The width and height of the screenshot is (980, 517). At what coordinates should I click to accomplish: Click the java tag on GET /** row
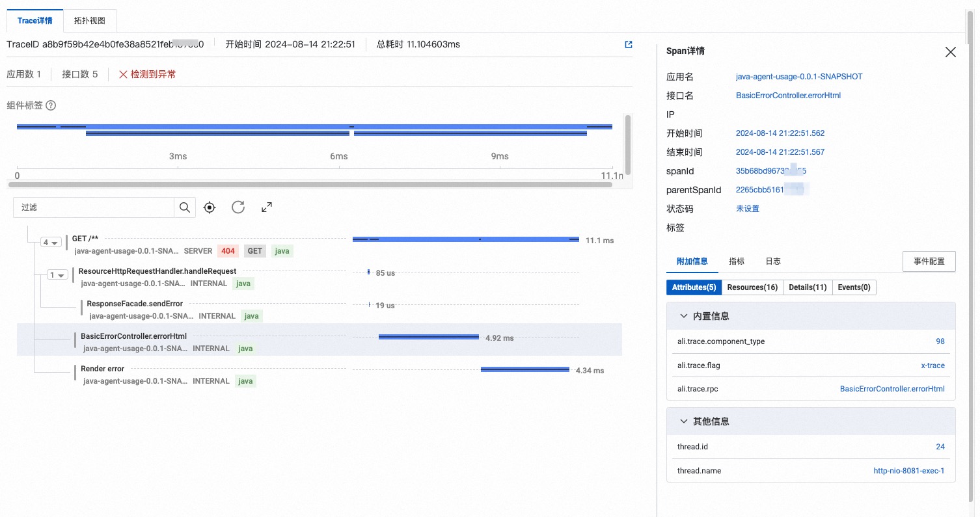point(282,251)
